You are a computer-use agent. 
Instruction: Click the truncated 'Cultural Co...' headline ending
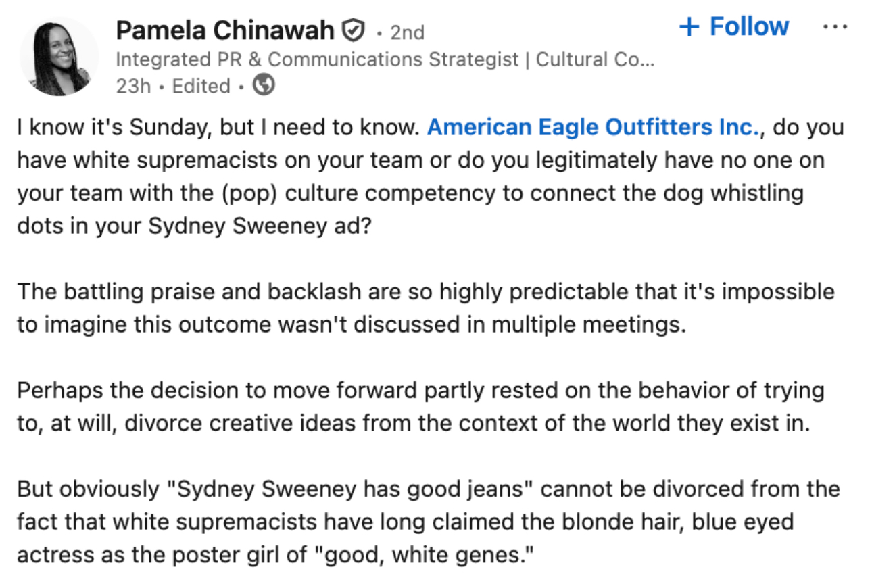pyautogui.click(x=595, y=59)
